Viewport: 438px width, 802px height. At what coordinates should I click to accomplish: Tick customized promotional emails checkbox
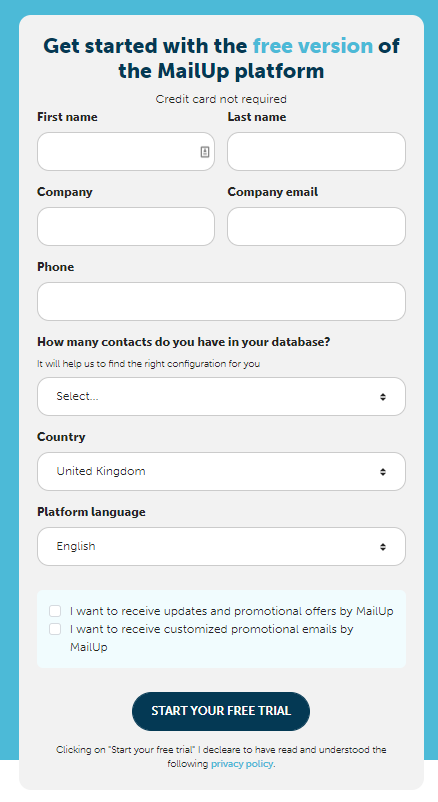55,629
